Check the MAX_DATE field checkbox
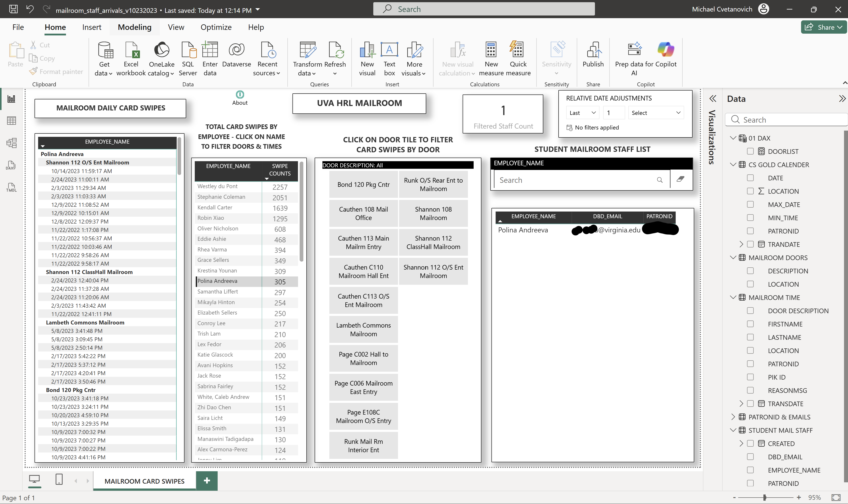848x504 pixels. [x=751, y=204]
